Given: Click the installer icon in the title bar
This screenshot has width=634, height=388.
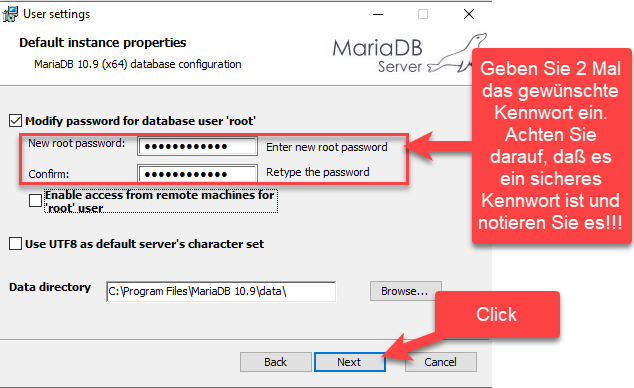Looking at the screenshot, I should (x=10, y=14).
